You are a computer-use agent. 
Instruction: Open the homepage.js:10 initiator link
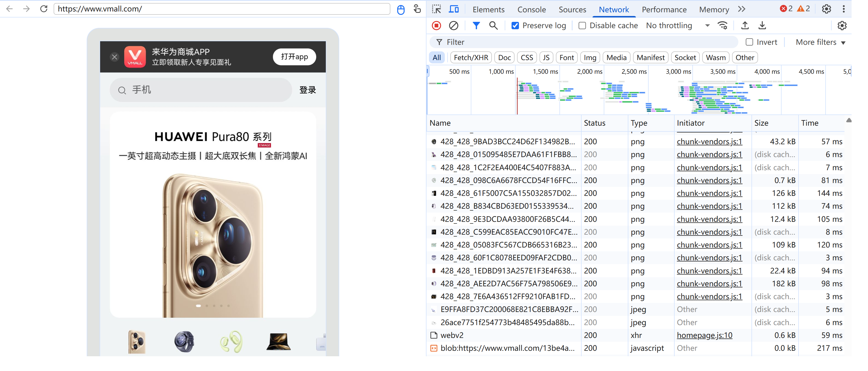(x=705, y=335)
